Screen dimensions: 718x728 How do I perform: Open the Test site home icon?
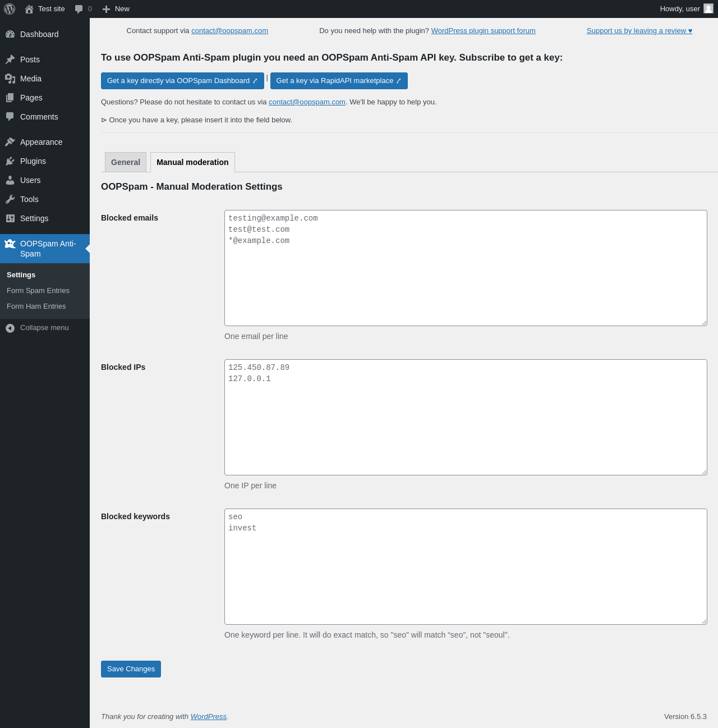(29, 9)
